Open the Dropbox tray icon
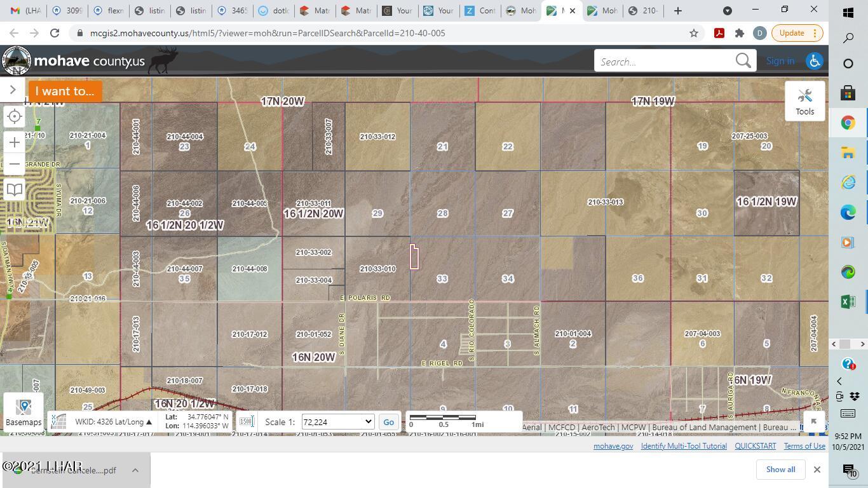This screenshot has width=868, height=488. [855, 396]
